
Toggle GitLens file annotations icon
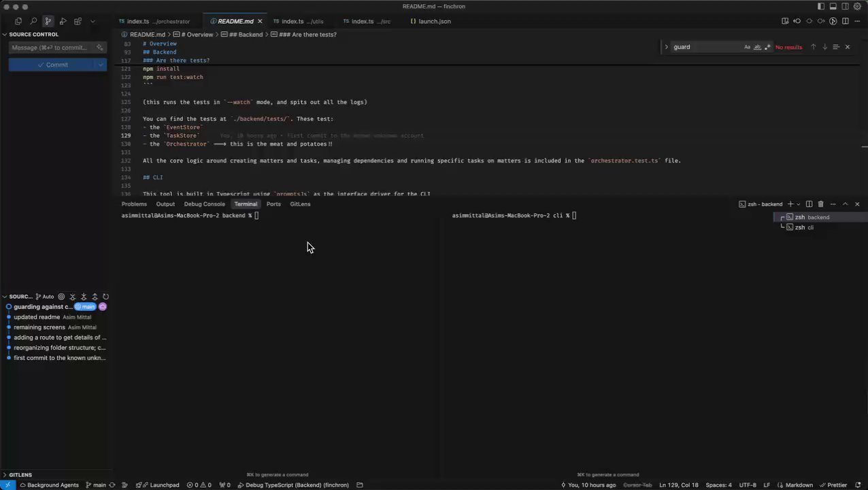(833, 21)
